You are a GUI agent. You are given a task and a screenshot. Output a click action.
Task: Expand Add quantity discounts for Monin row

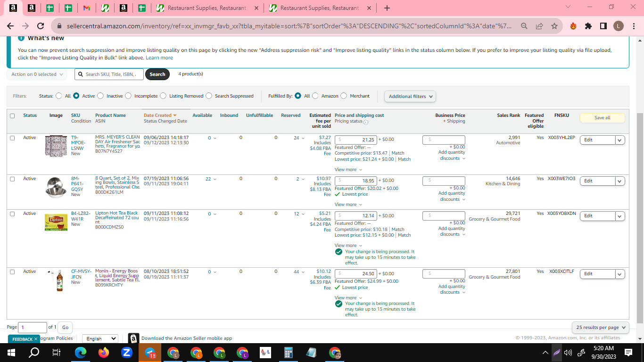point(452,289)
